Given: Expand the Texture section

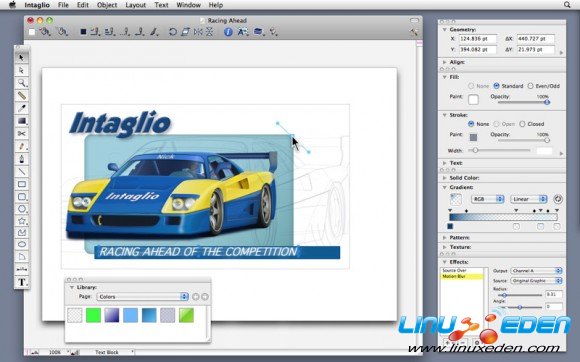Looking at the screenshot, I should pos(445,247).
